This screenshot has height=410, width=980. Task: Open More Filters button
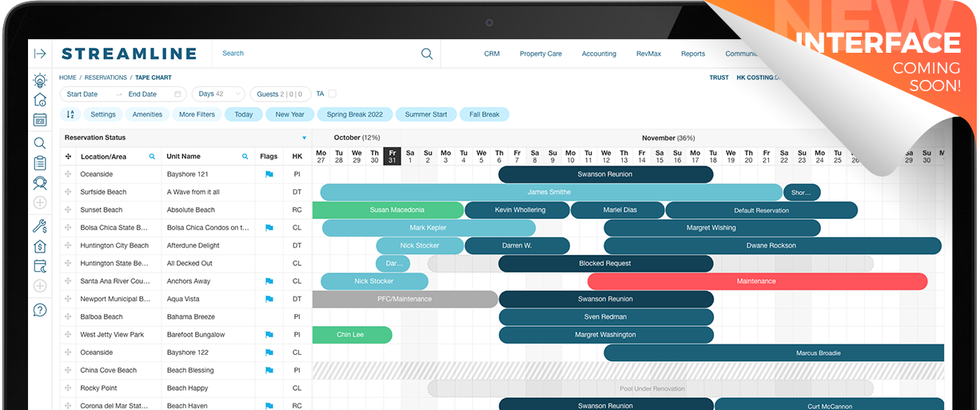pyautogui.click(x=197, y=114)
